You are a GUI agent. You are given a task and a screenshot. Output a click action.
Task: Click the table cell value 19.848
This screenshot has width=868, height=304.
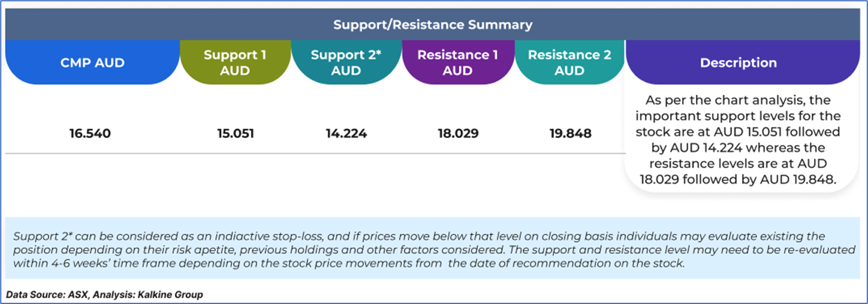(569, 133)
